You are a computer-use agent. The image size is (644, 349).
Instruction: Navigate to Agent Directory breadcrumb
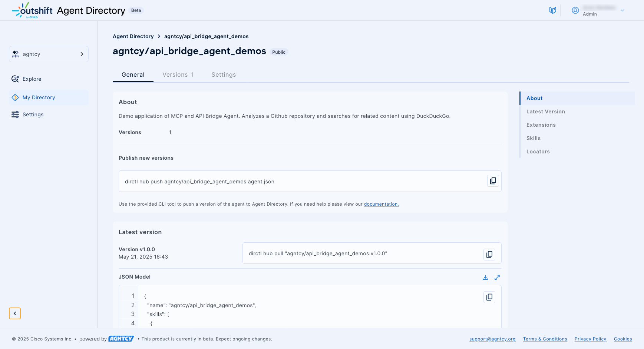tap(133, 36)
